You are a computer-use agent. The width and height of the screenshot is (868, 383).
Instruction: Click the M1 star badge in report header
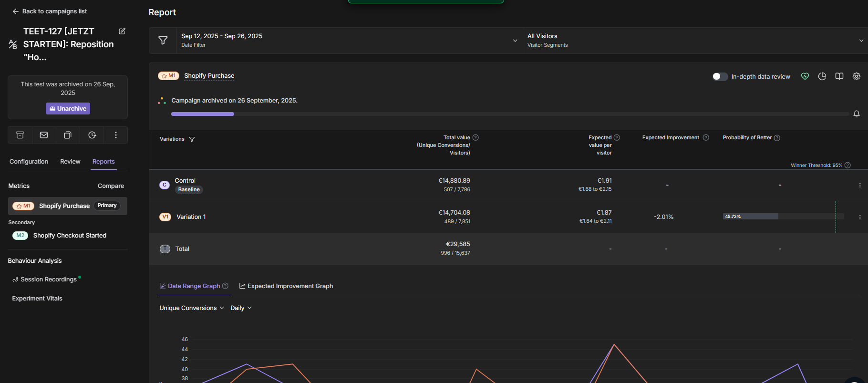(x=168, y=76)
